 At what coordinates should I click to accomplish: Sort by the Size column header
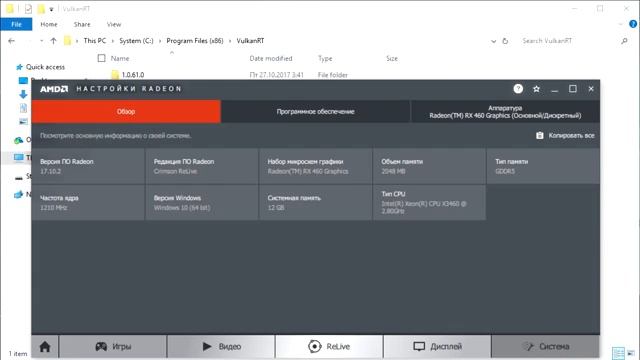point(392,58)
